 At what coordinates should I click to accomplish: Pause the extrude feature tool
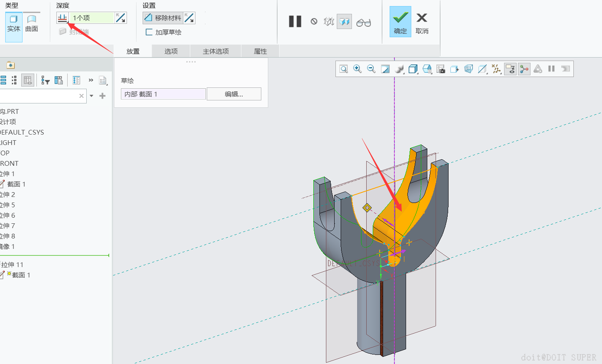click(295, 21)
